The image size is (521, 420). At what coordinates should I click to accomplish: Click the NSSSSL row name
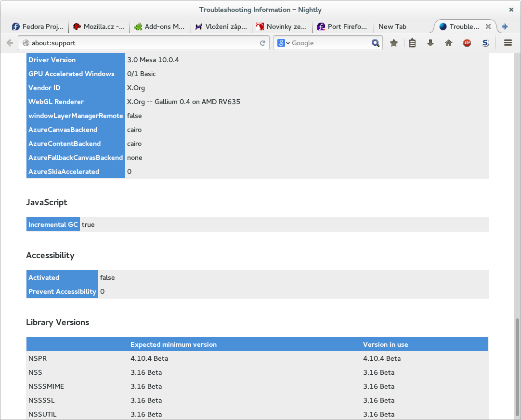(x=41, y=400)
